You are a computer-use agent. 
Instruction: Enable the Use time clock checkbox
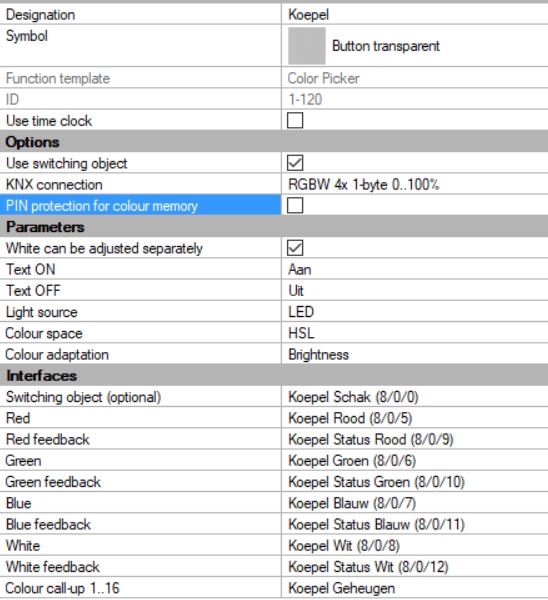point(295,121)
